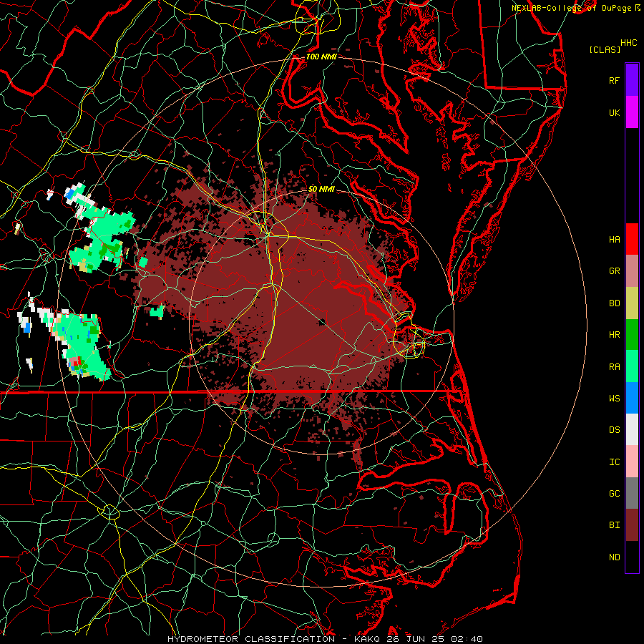This screenshot has width=644, height=644.
Task: Click the Hydrometeor Classification KAKQ caption
Action: pyautogui.click(x=325, y=639)
